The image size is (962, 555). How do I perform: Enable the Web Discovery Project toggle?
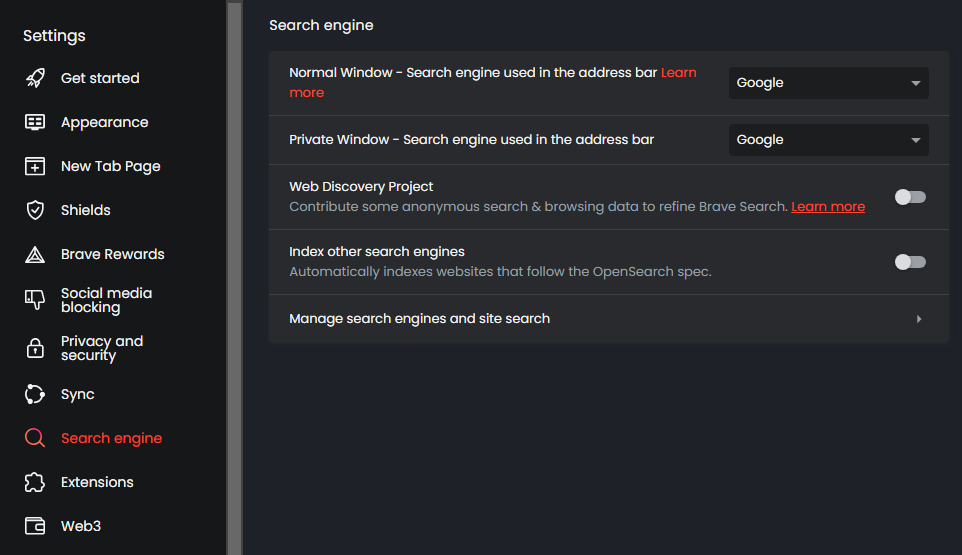(910, 197)
